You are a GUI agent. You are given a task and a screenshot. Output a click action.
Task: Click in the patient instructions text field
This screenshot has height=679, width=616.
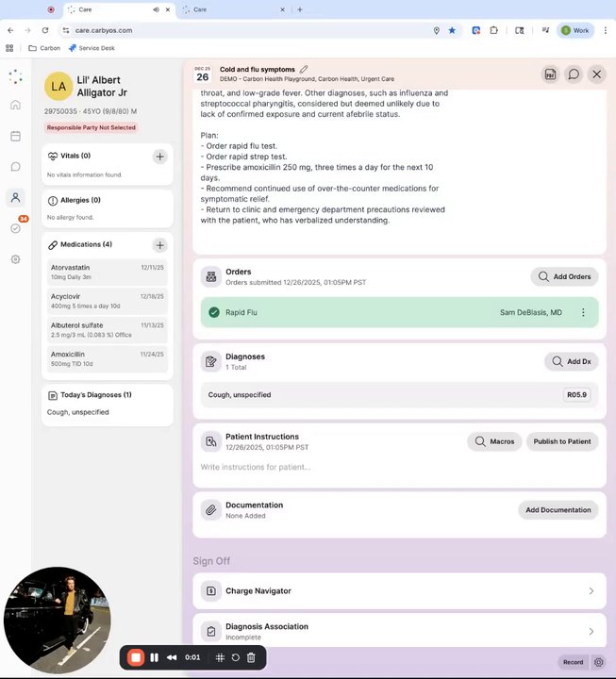[x=399, y=467]
